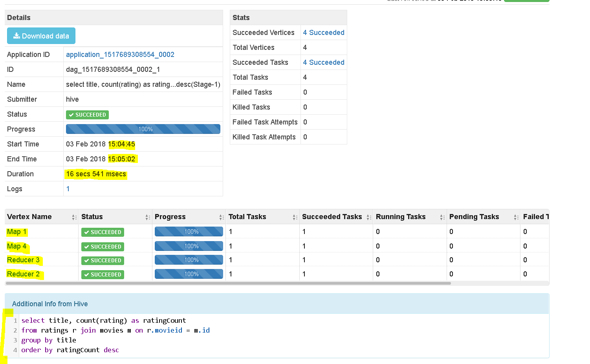Click the Reducer 3 SUCCEEDED badge

pos(103,260)
